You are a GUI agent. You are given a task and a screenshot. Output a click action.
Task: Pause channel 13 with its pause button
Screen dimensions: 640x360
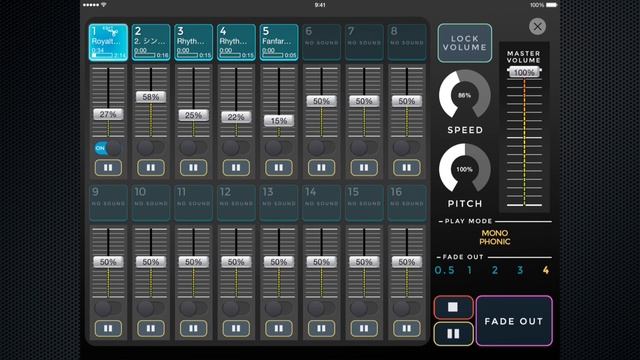(x=279, y=328)
